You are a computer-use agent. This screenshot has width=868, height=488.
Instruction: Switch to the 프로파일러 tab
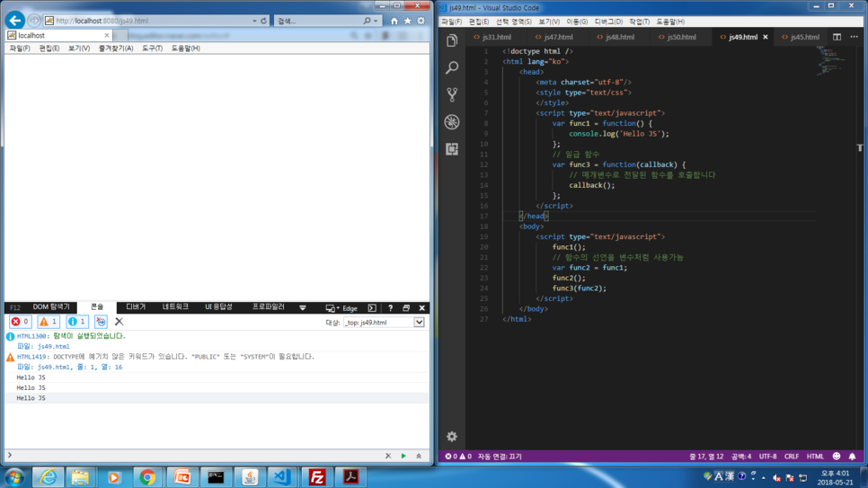click(268, 306)
